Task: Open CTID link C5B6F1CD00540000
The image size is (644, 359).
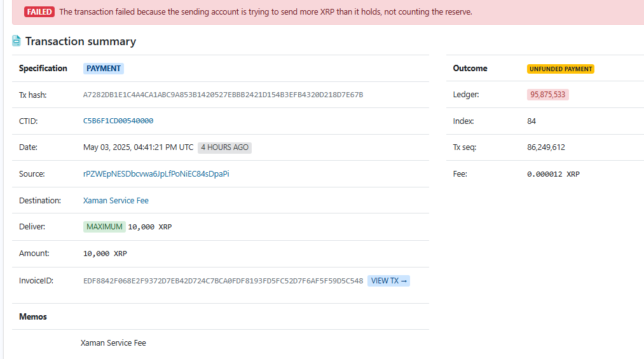Action: [118, 121]
